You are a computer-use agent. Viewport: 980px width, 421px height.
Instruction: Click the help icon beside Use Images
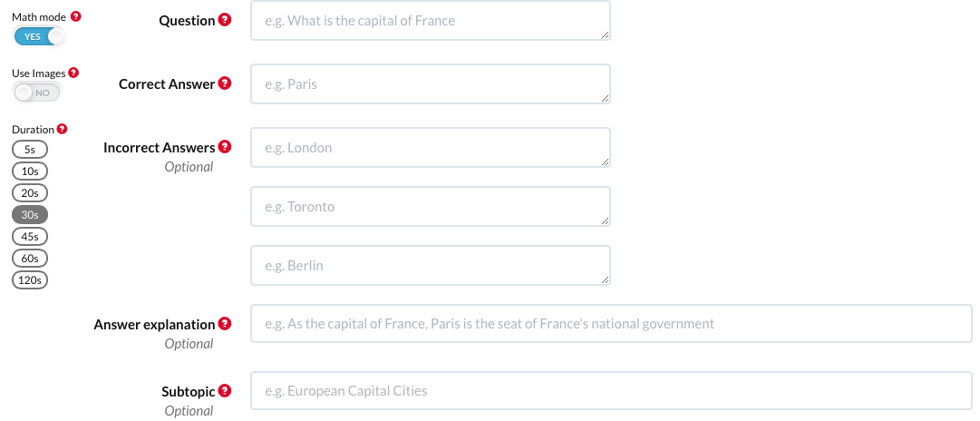point(73,73)
